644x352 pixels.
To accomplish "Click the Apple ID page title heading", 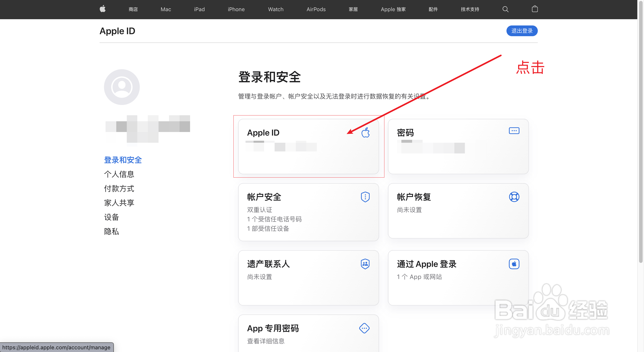I will [117, 31].
